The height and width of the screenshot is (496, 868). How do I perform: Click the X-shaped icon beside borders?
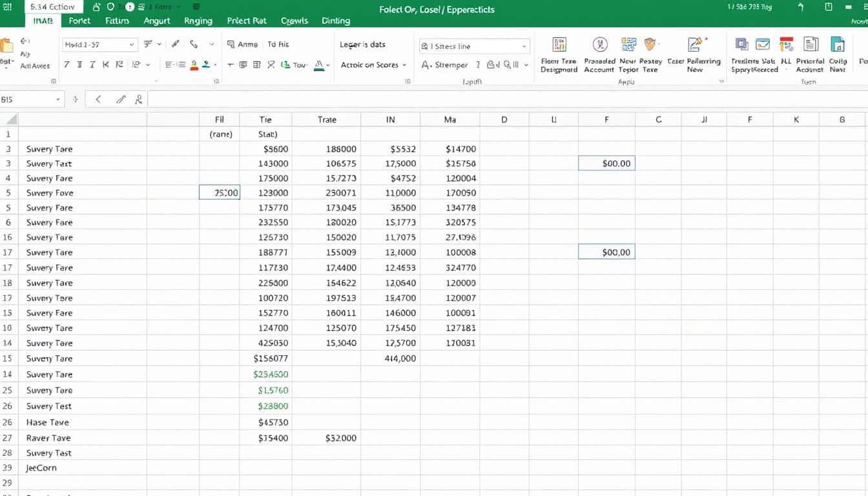(271, 65)
